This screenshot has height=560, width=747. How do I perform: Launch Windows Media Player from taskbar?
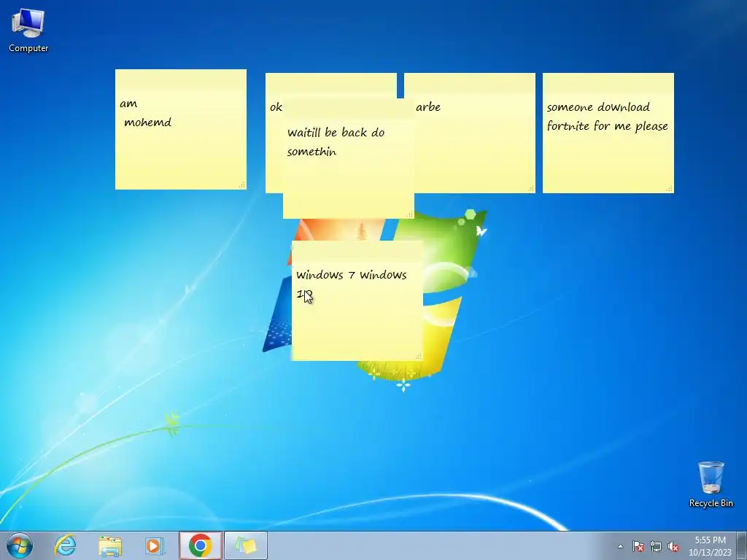[155, 545]
